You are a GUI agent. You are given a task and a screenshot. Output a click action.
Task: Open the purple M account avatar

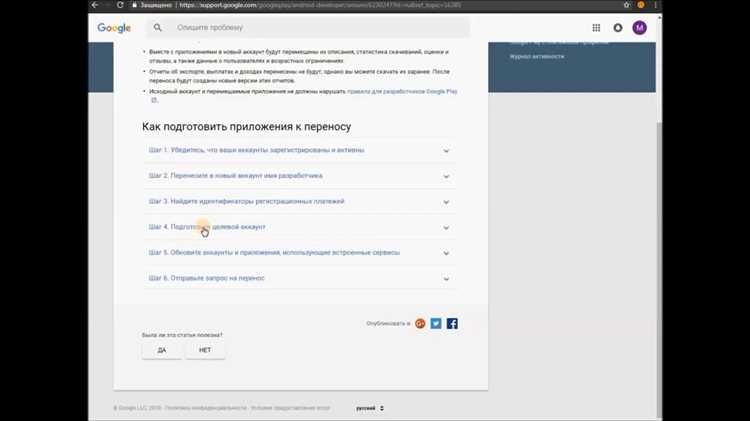point(640,28)
